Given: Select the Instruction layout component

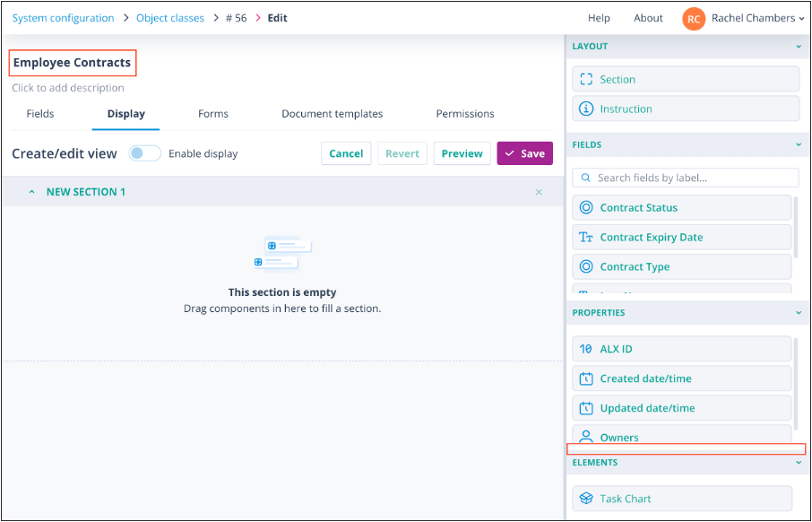Looking at the screenshot, I should click(x=686, y=109).
